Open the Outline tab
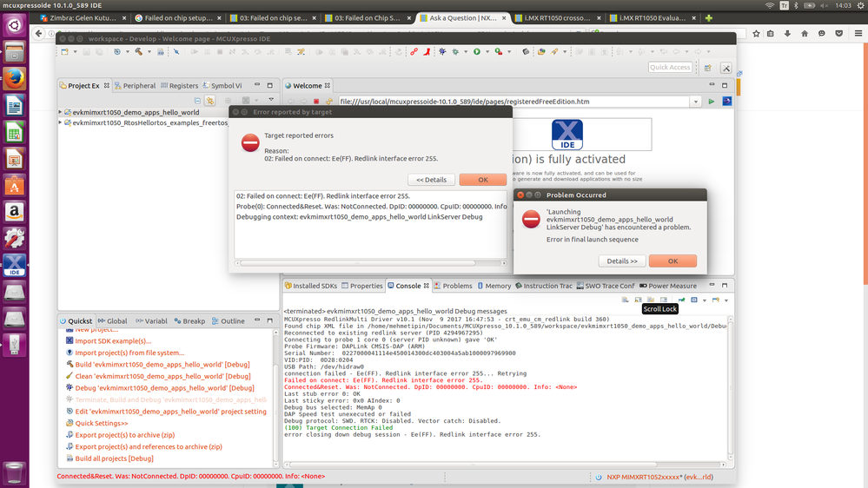The height and width of the screenshot is (488, 868). (228, 321)
